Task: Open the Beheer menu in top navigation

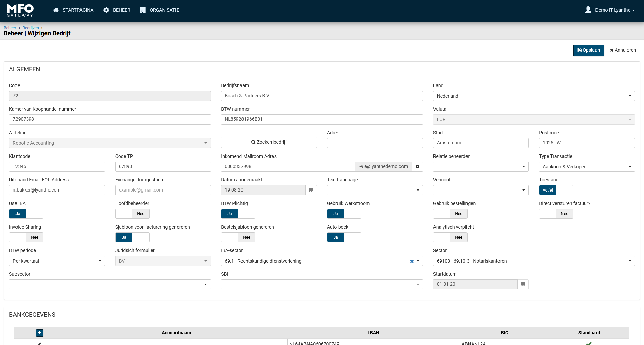Action: click(117, 10)
